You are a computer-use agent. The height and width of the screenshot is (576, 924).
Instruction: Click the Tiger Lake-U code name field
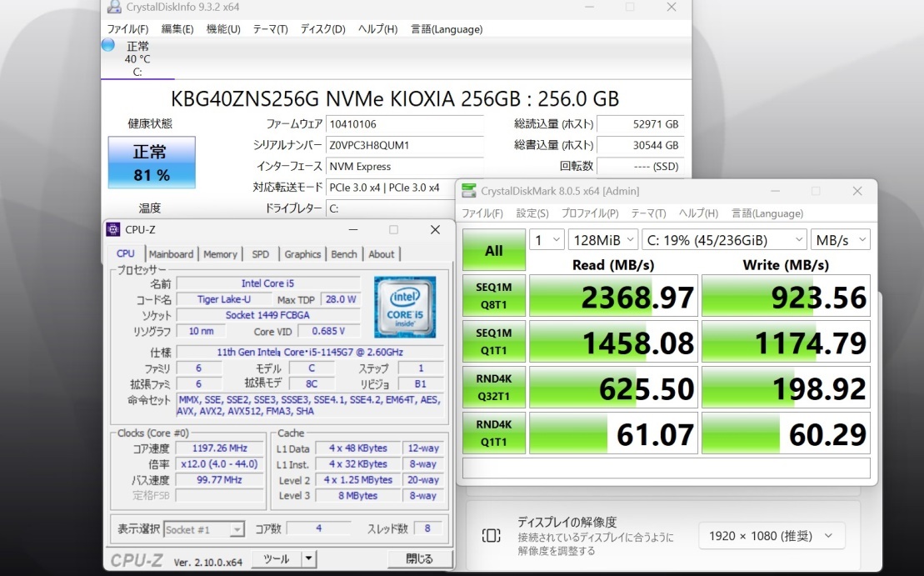point(224,299)
